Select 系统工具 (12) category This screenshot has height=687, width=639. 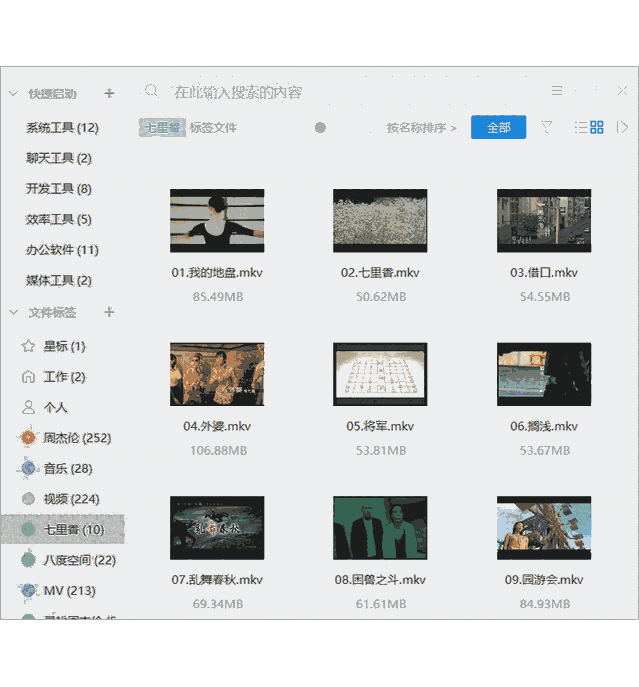pos(62,128)
